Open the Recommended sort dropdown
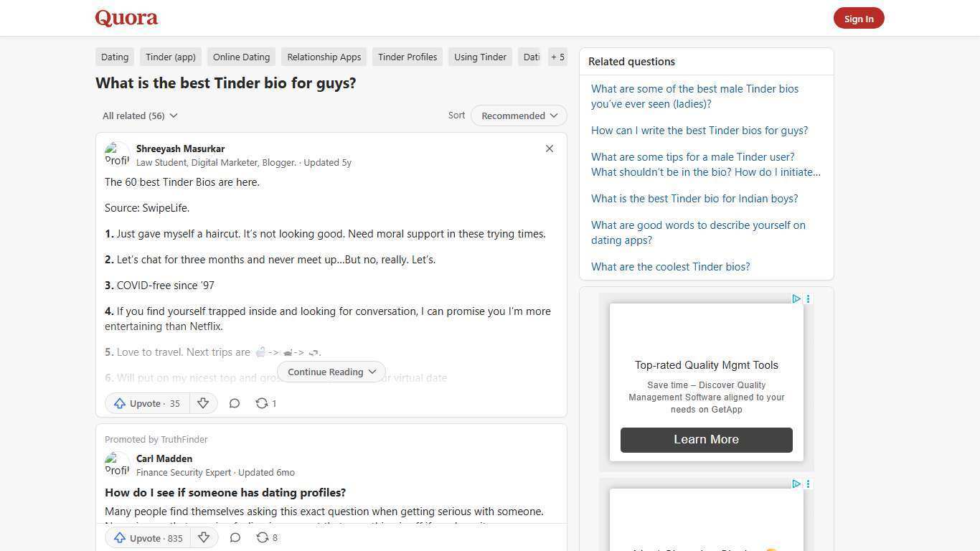This screenshot has height=551, width=980. (518, 116)
